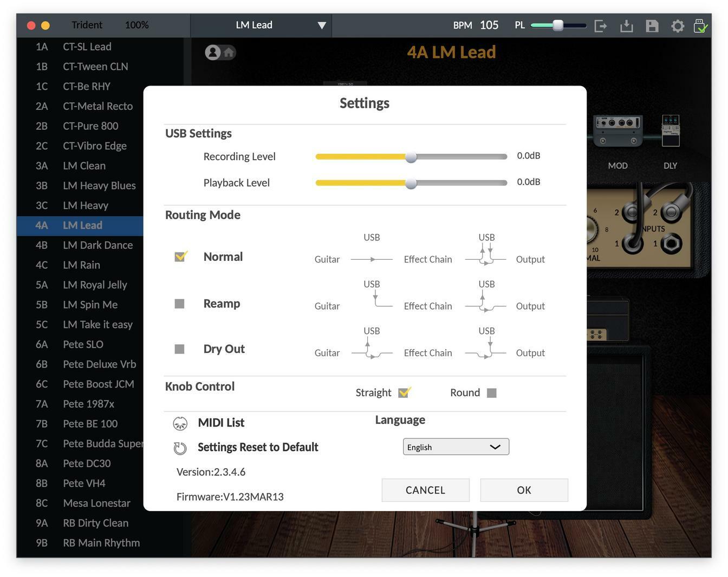Enable the Reamp routing mode checkbox
Screen dimensions: 728x577
[180, 304]
